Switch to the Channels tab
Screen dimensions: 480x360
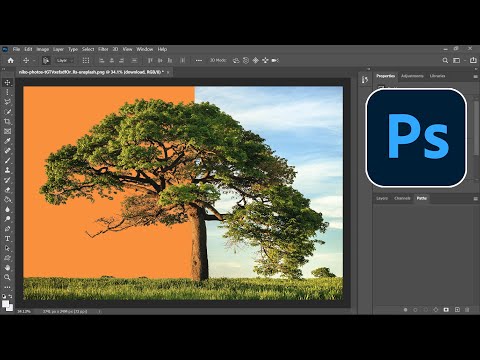[x=402, y=198]
